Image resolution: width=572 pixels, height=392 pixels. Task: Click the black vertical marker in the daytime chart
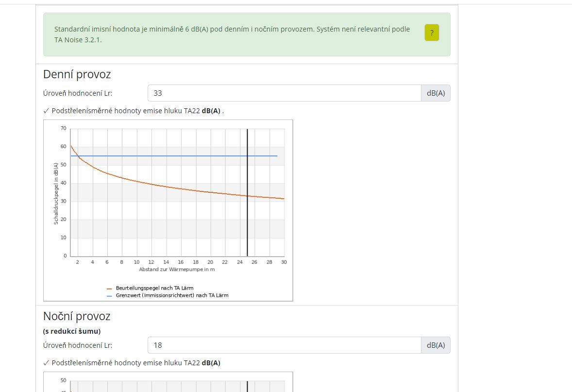click(x=248, y=219)
